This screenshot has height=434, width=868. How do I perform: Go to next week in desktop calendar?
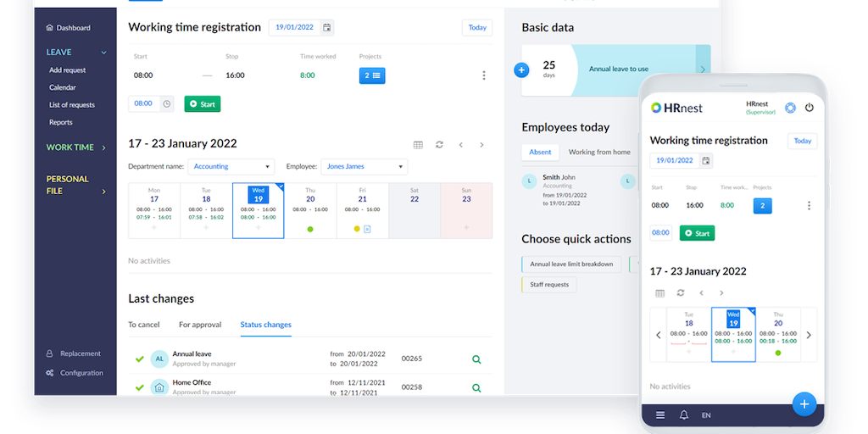pos(482,145)
